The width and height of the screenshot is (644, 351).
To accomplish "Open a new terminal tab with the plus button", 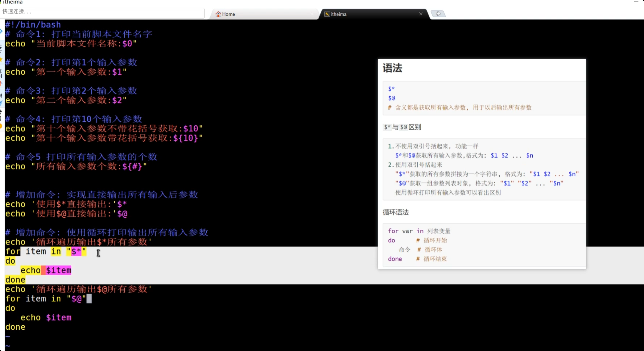I will pos(438,14).
